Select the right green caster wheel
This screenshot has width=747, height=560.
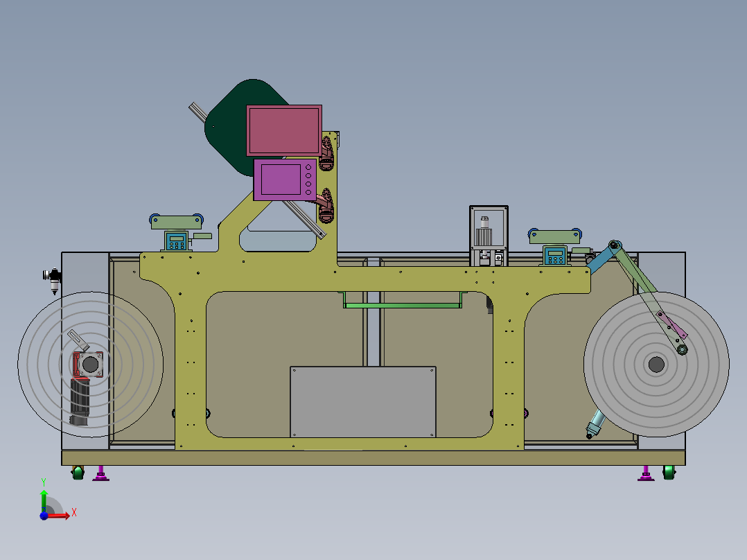coord(669,472)
